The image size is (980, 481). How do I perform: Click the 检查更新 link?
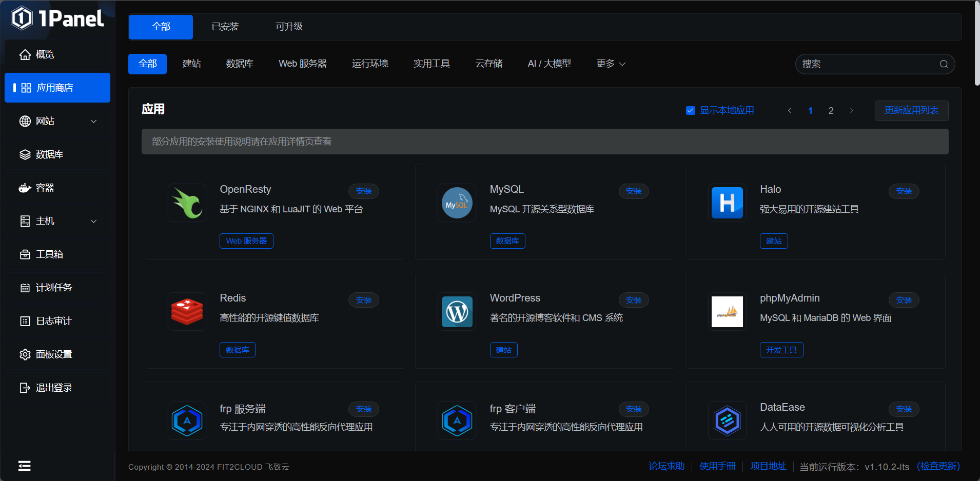pos(938,466)
